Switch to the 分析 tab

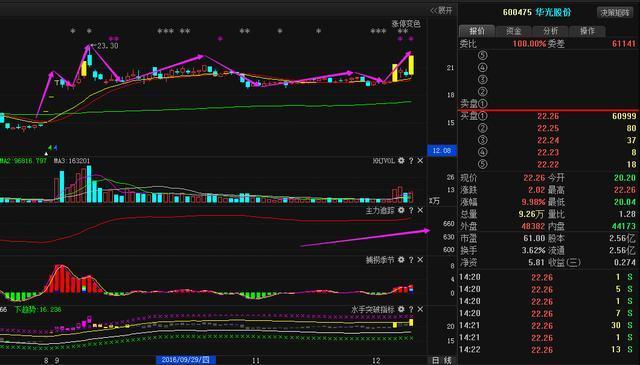550,31
